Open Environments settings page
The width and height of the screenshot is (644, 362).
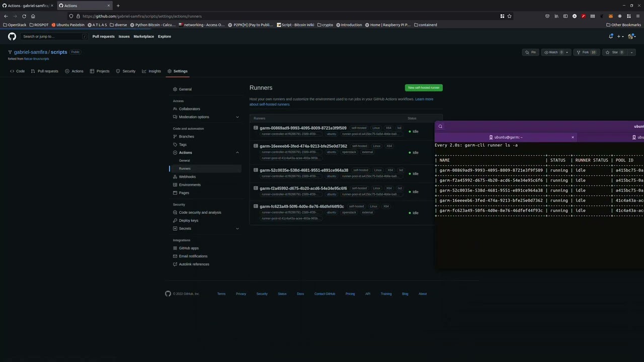pos(190,185)
